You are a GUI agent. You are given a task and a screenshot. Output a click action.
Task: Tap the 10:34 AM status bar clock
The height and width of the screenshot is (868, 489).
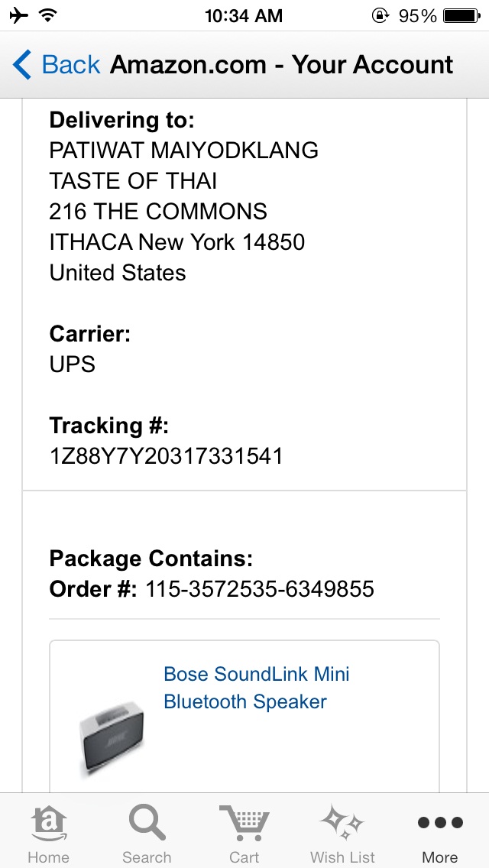point(244,15)
